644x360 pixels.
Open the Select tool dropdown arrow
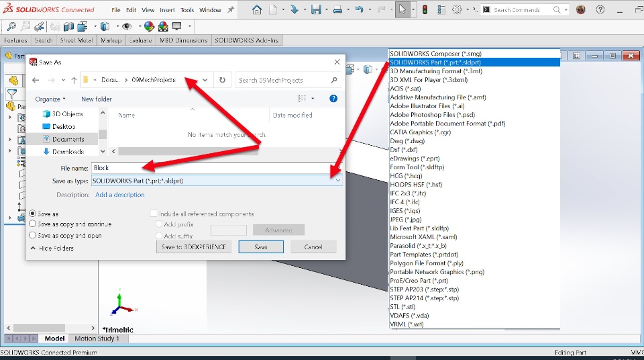pos(413,9)
